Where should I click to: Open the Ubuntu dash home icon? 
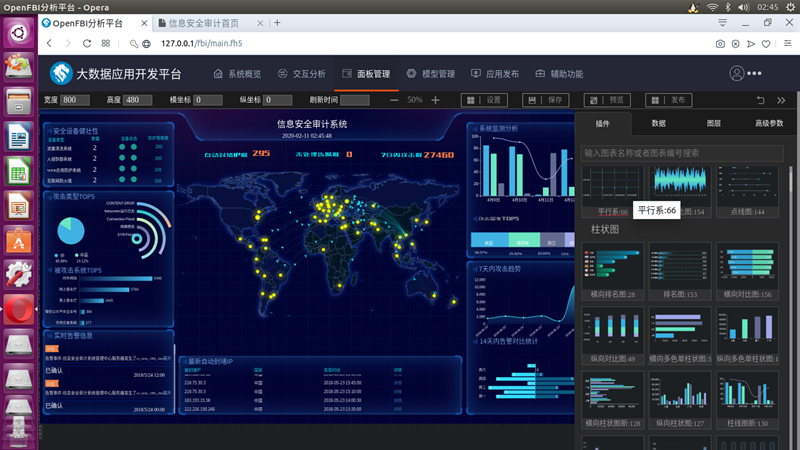19,33
